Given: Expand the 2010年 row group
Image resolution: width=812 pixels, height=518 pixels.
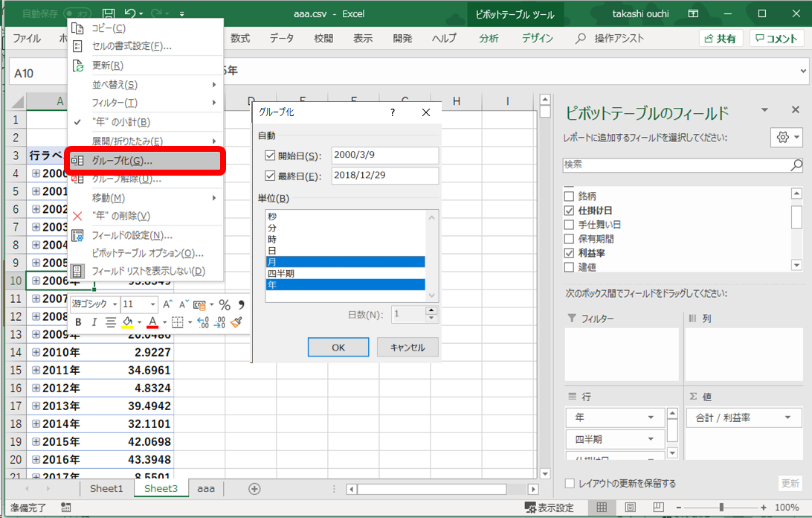Looking at the screenshot, I should (x=36, y=352).
